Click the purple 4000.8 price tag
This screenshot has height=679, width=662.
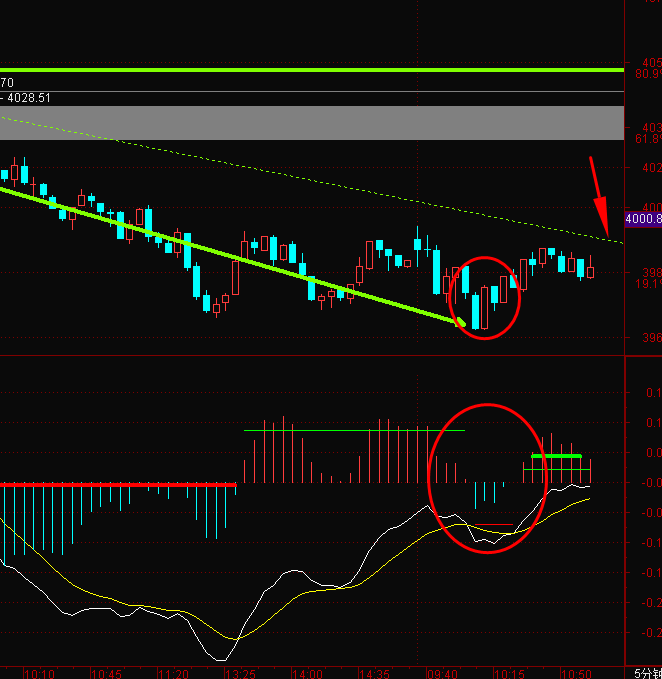click(643, 219)
